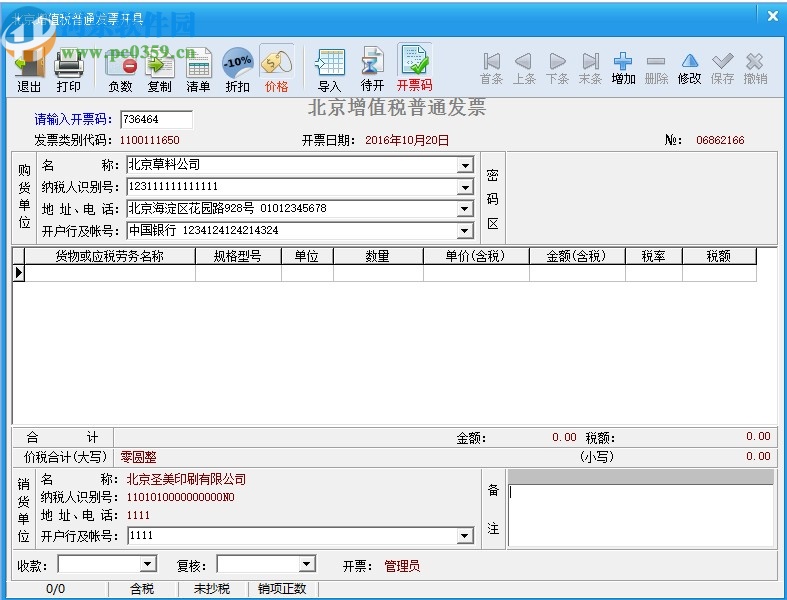The width and height of the screenshot is (787, 600).
Task: Click the 单价(含税) column header
Action: [x=476, y=257]
